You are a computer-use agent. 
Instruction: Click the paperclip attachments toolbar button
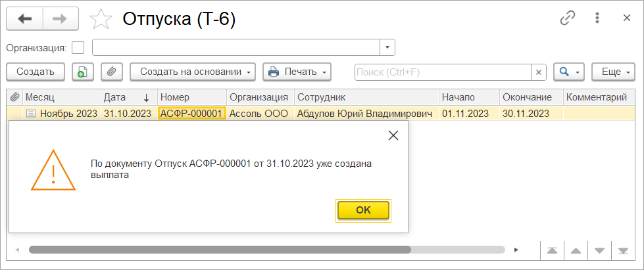(x=112, y=72)
